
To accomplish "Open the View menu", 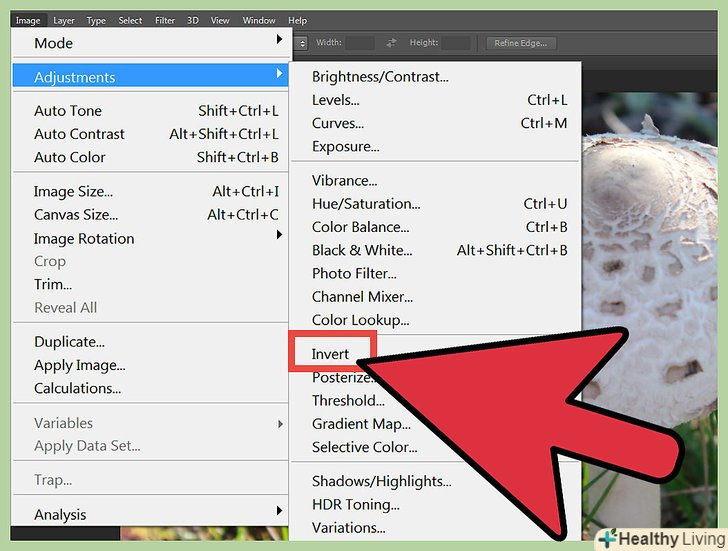I will tap(220, 20).
